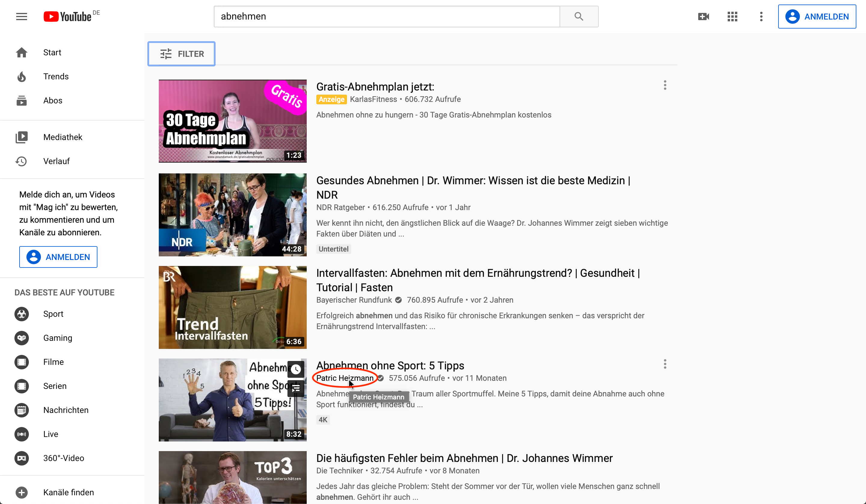Open options menu for Gratis-Abnehmplan video
The width and height of the screenshot is (866, 504).
coord(665,86)
